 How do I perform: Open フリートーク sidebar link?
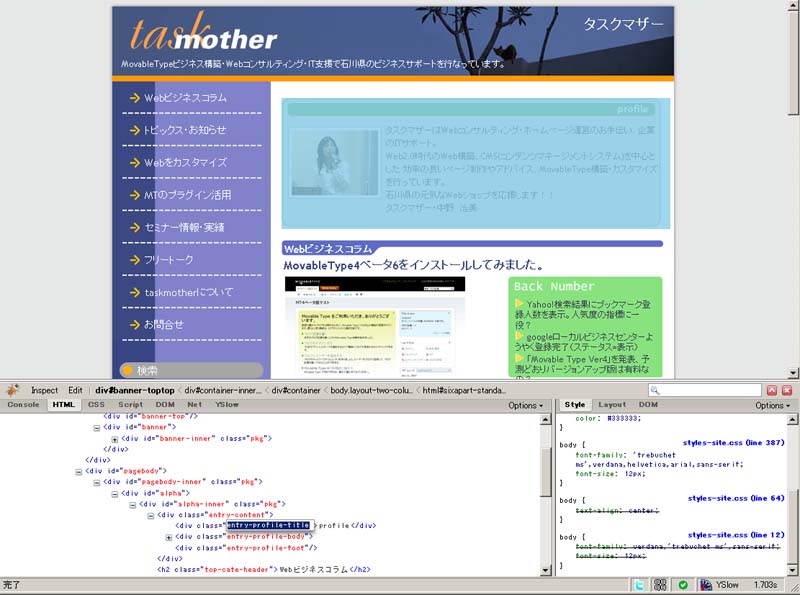tap(168, 260)
